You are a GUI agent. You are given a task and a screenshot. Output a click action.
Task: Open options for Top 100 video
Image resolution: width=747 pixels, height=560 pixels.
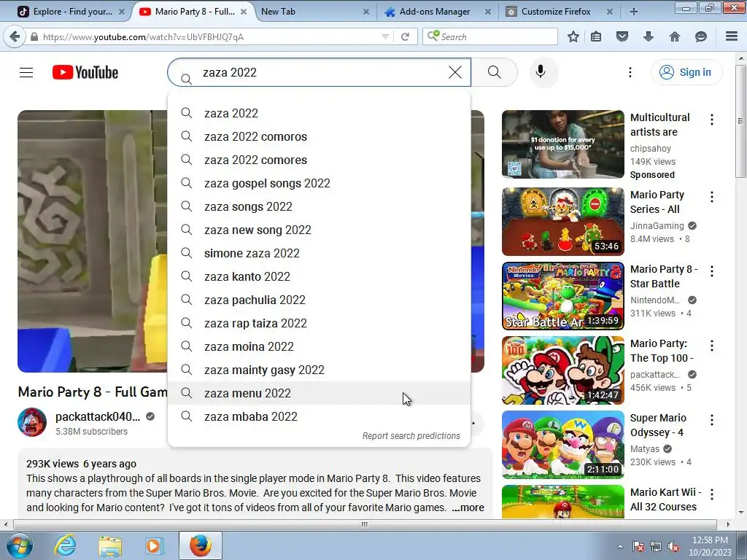pos(712,345)
